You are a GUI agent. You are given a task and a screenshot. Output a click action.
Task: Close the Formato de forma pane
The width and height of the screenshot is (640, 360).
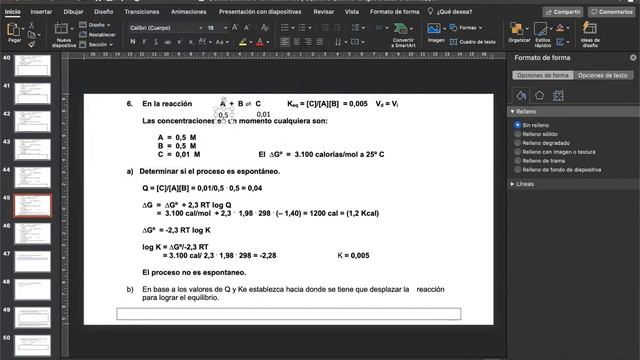633,58
